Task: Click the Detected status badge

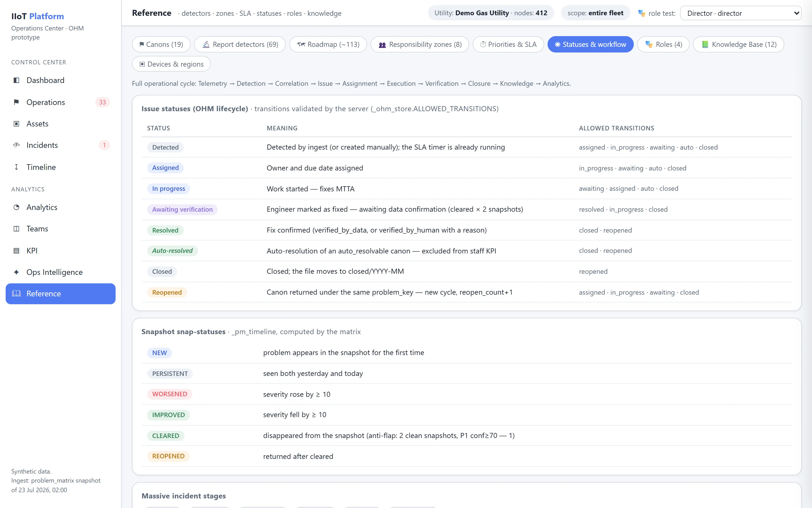Action: point(166,147)
